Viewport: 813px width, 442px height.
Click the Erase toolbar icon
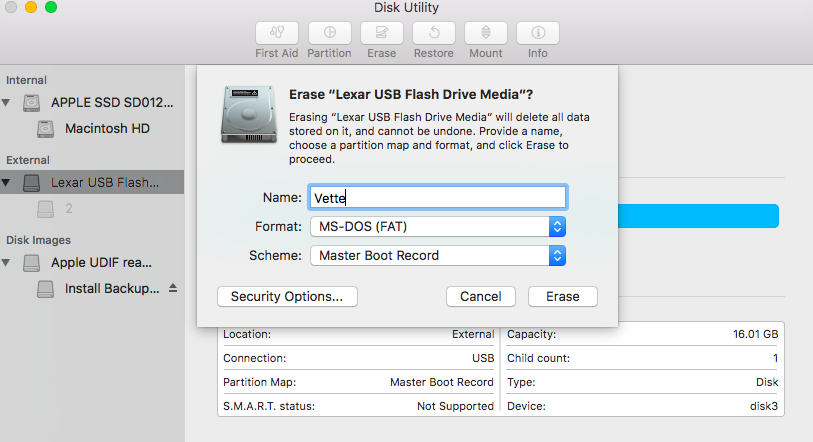(382, 33)
